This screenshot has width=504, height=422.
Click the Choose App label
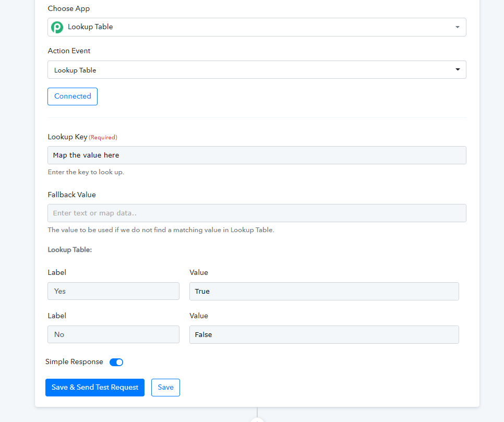[x=69, y=9]
